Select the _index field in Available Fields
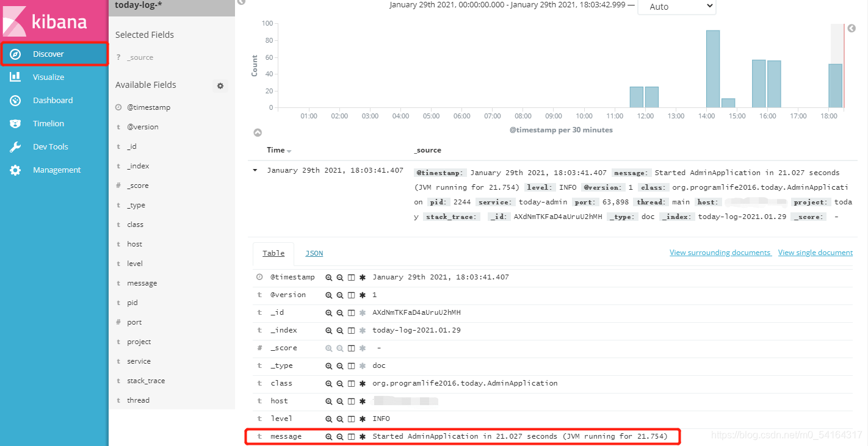The height and width of the screenshot is (446, 868). pyautogui.click(x=138, y=166)
